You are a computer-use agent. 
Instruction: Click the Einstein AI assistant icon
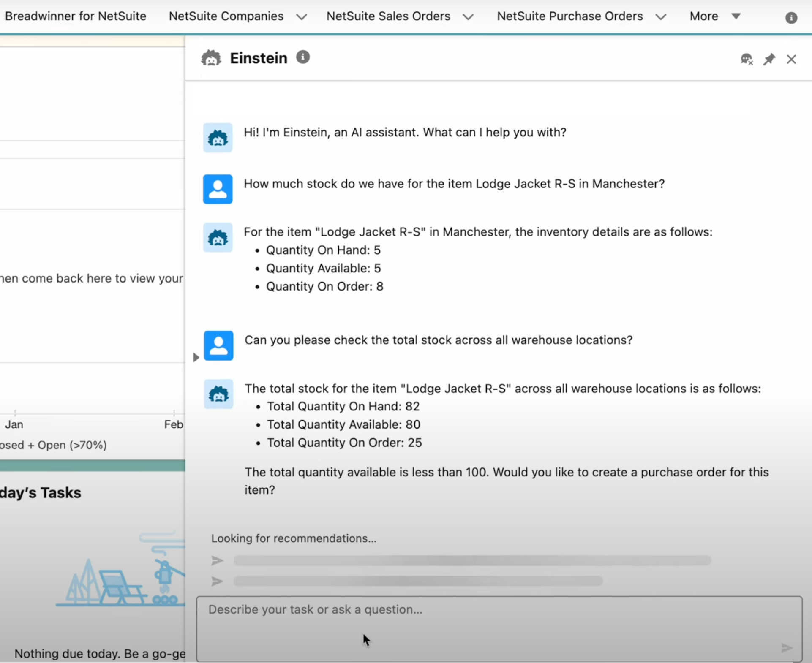coord(212,58)
